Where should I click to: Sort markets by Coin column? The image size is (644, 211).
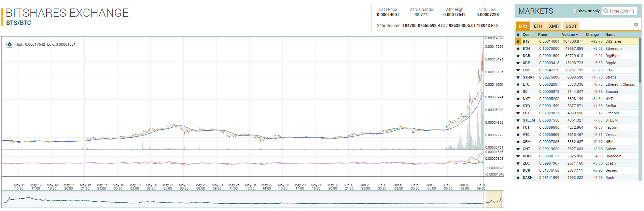[x=527, y=34]
